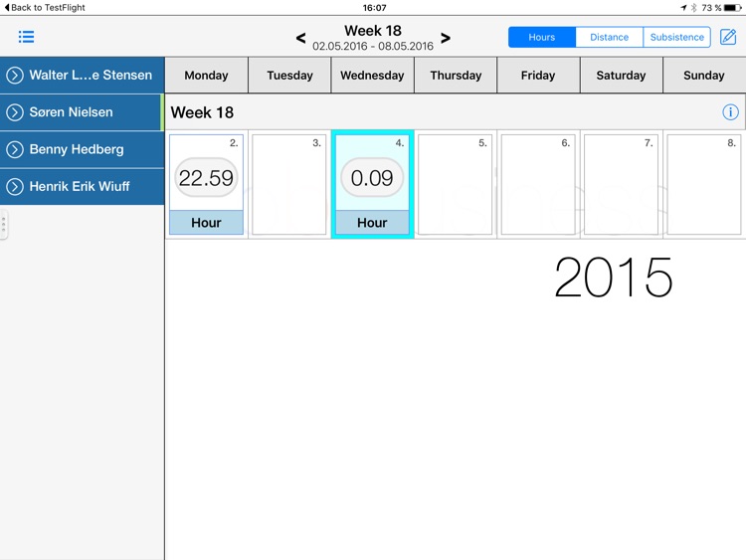Tap the Wednesday column header
Screen dimensions: 746x560
point(373,76)
